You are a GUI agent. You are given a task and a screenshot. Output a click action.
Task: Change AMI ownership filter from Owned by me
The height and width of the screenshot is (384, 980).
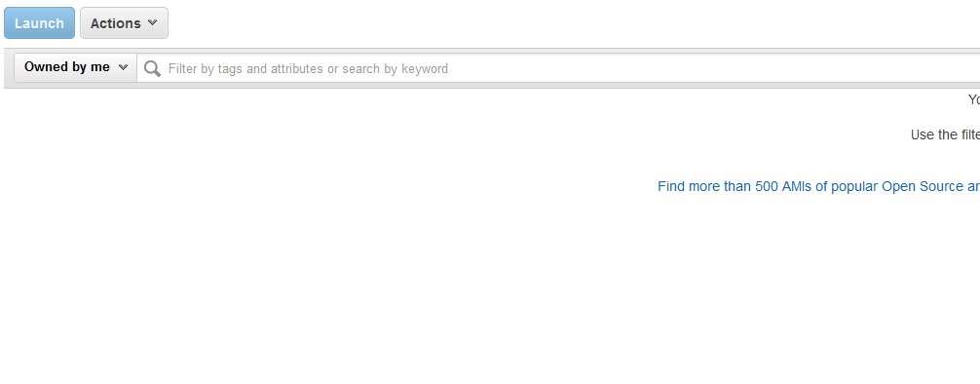(76, 67)
